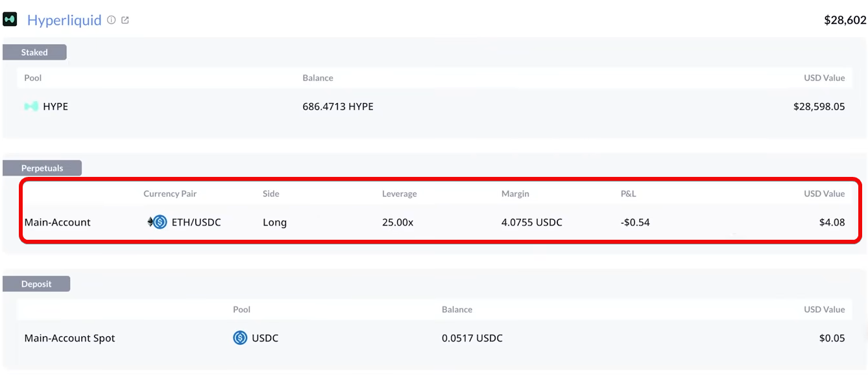Click the $28,598.05 staked USD value
The height and width of the screenshot is (381, 868).
pyautogui.click(x=819, y=106)
